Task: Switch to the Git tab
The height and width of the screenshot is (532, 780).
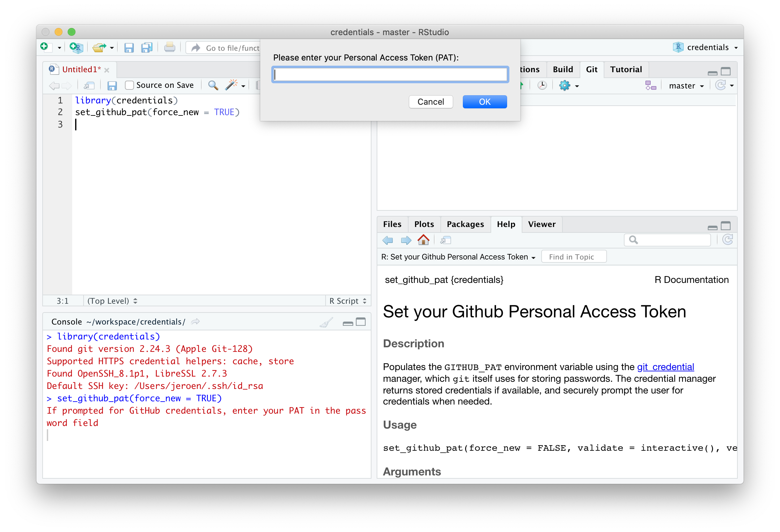Action: click(591, 70)
